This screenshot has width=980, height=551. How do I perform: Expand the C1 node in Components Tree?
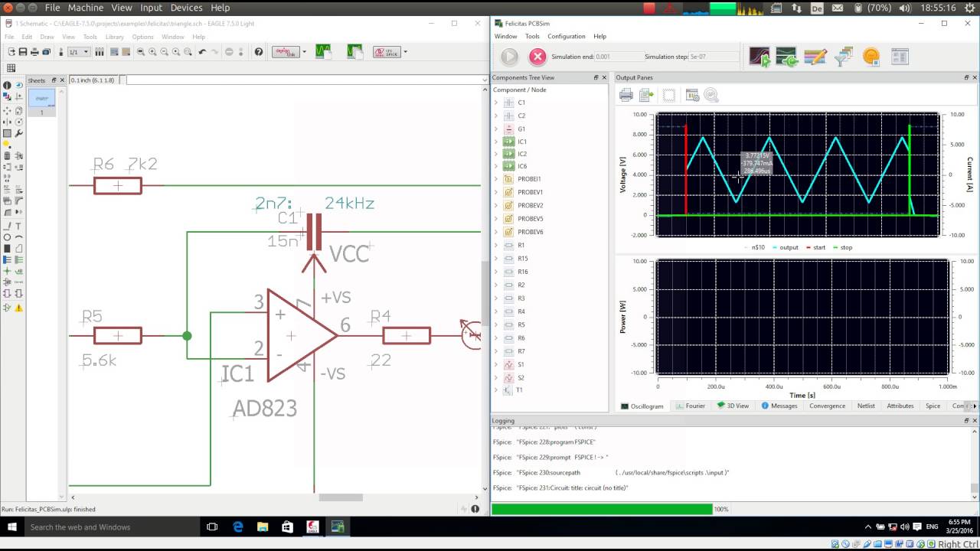495,103
